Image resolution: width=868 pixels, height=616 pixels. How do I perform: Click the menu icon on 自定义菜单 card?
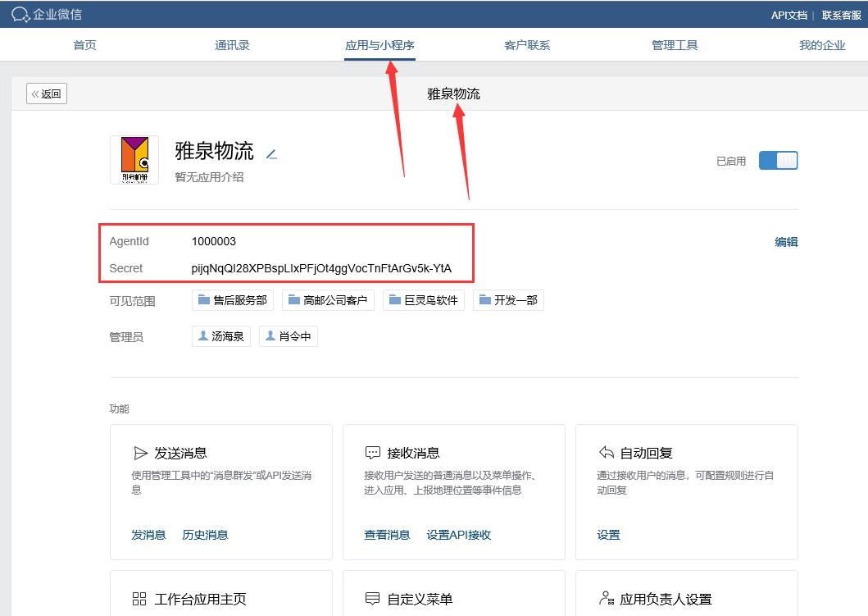(x=374, y=599)
